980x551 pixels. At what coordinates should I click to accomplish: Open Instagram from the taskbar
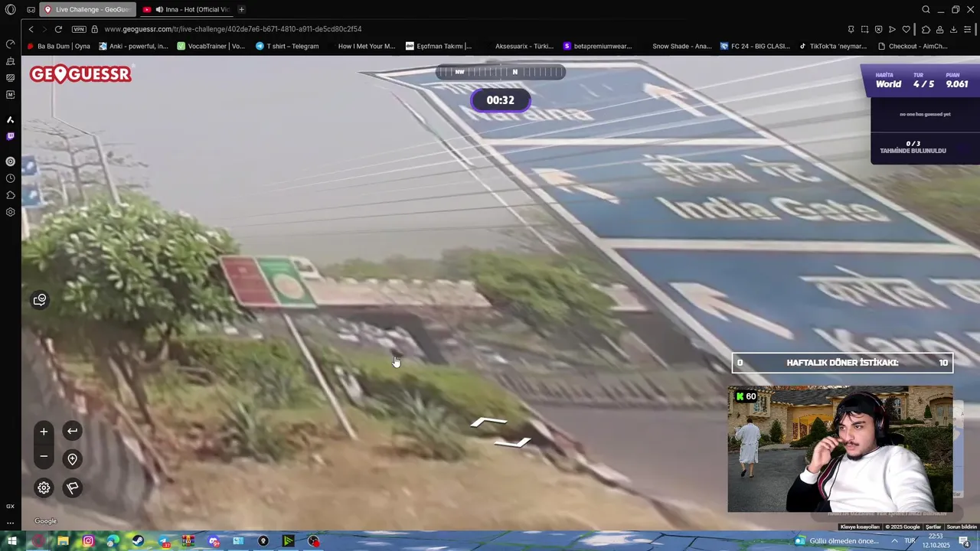88,541
